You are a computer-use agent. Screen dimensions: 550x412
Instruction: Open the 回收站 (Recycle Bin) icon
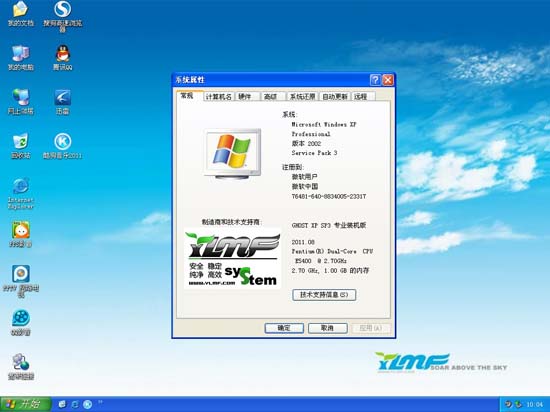(x=21, y=146)
